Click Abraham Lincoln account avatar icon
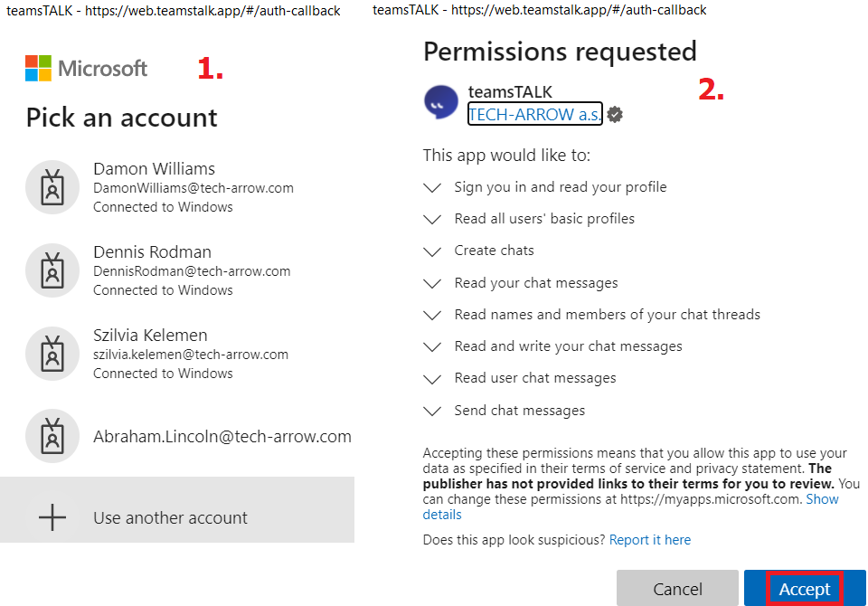 point(53,437)
